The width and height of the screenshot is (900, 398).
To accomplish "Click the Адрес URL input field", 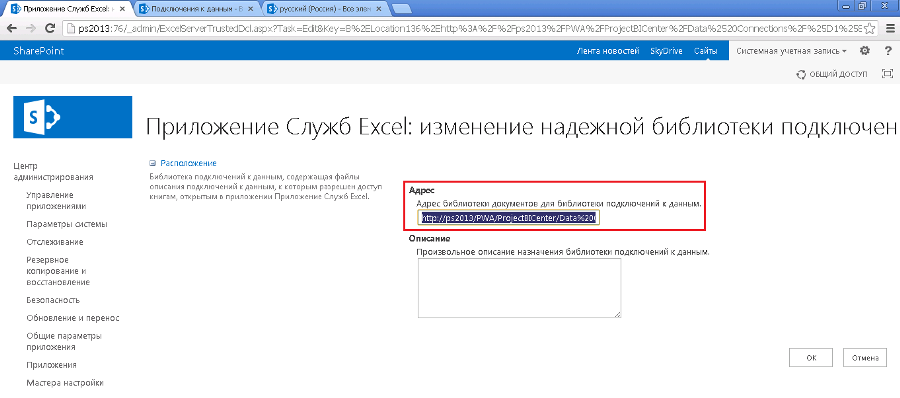I will tap(509, 218).
